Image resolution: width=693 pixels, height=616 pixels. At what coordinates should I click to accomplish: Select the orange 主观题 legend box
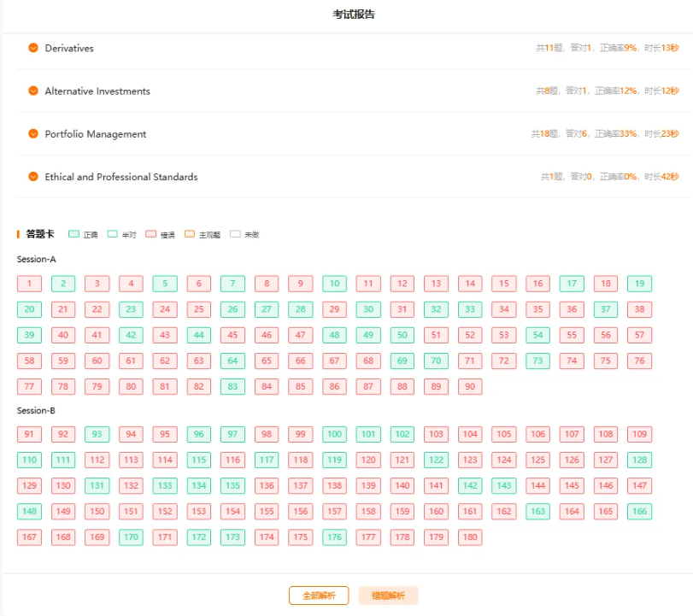coord(189,233)
